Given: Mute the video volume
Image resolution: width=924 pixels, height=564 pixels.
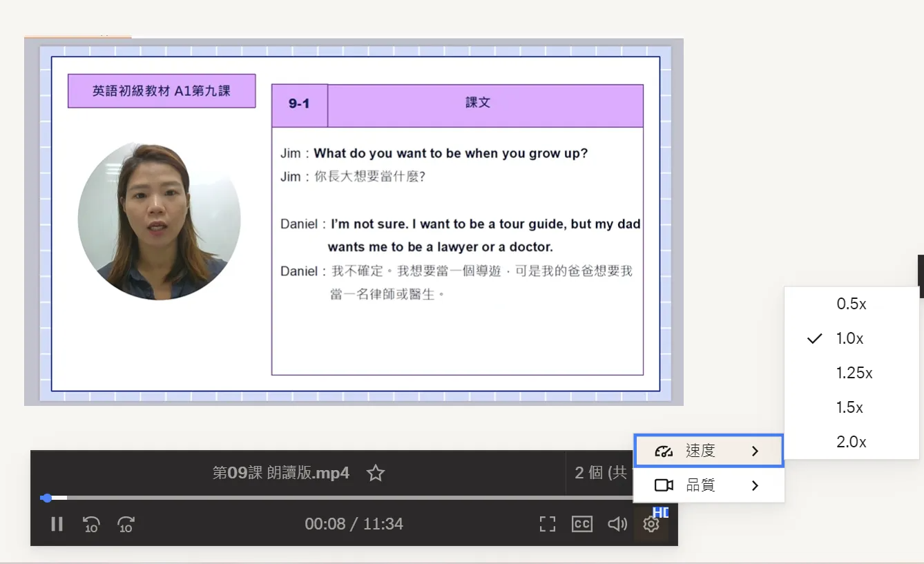Looking at the screenshot, I should click(x=617, y=525).
